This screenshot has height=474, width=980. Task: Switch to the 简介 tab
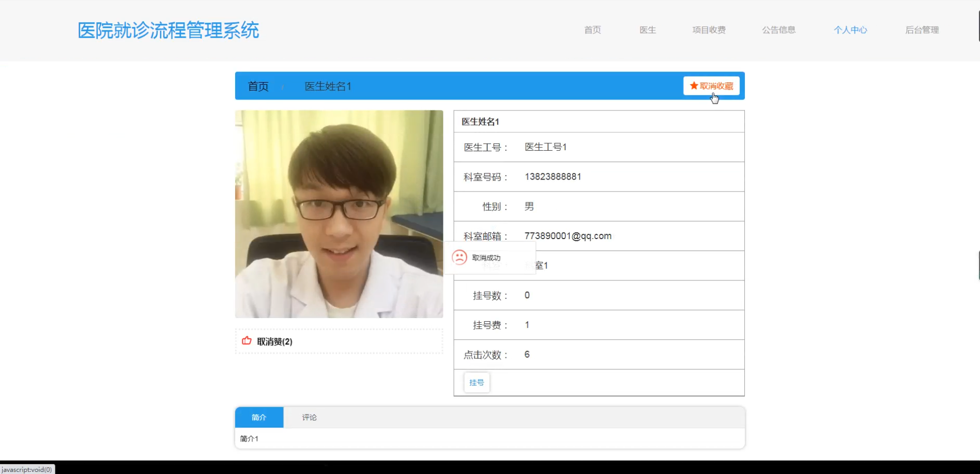(x=259, y=417)
